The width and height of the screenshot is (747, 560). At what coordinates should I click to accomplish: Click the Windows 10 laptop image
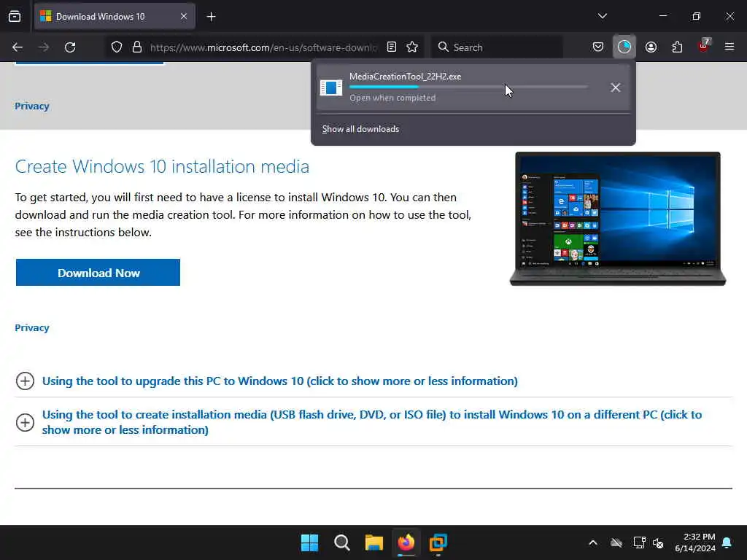[x=618, y=219]
